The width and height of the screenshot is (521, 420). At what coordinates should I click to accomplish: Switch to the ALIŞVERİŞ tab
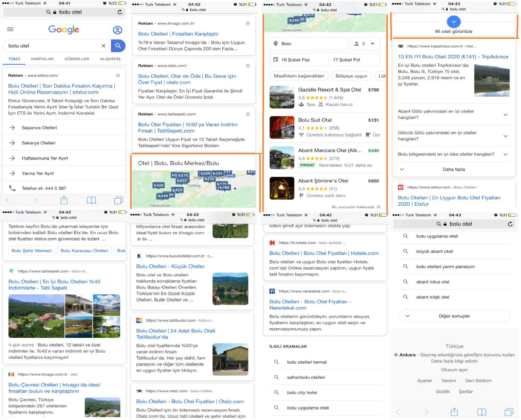tap(110, 59)
